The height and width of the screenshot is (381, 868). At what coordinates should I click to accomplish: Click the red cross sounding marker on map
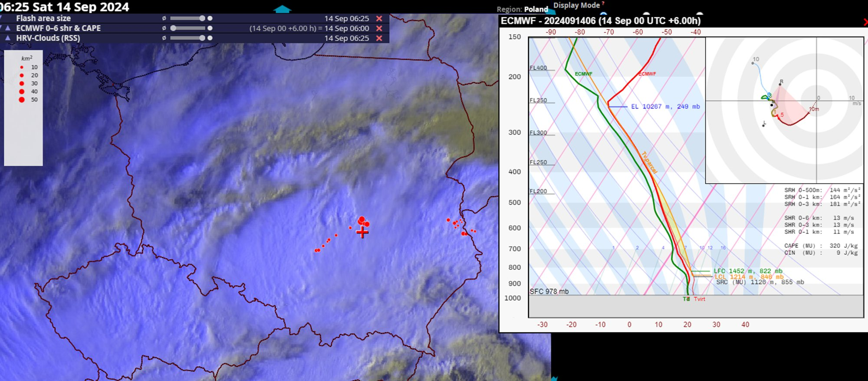pyautogui.click(x=362, y=233)
